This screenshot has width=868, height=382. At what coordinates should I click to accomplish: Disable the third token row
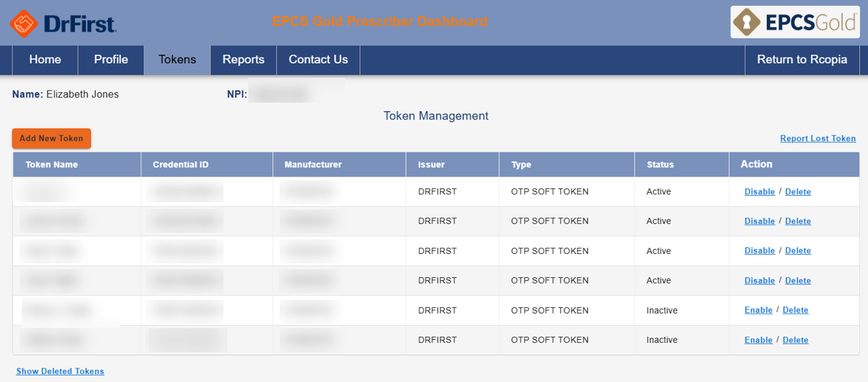759,251
